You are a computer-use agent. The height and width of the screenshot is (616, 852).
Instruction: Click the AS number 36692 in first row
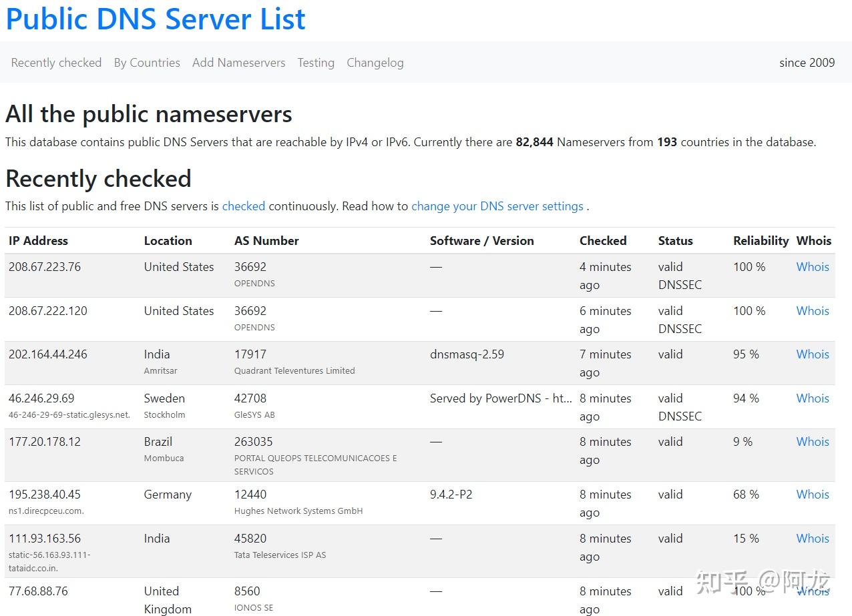tap(250, 267)
